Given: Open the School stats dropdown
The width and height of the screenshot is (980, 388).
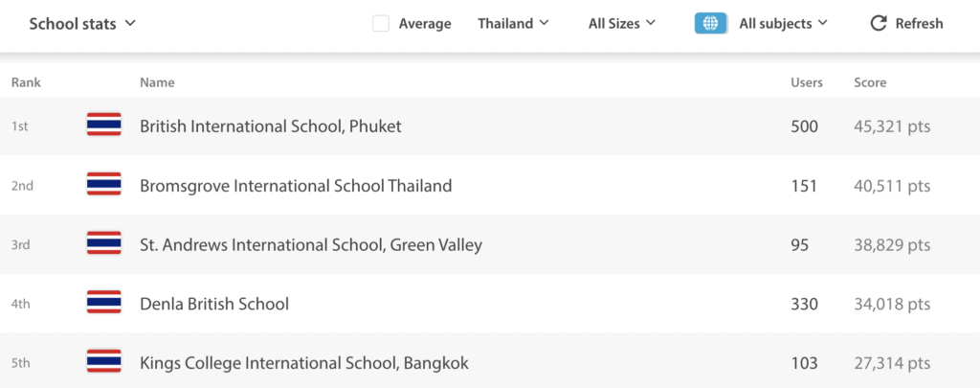Looking at the screenshot, I should coord(82,24).
